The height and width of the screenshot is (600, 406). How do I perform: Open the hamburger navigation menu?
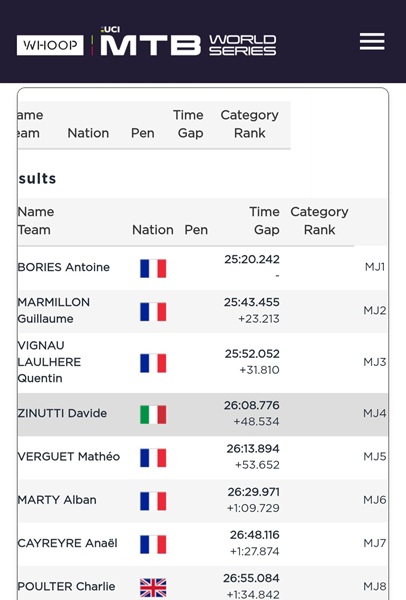point(372,41)
